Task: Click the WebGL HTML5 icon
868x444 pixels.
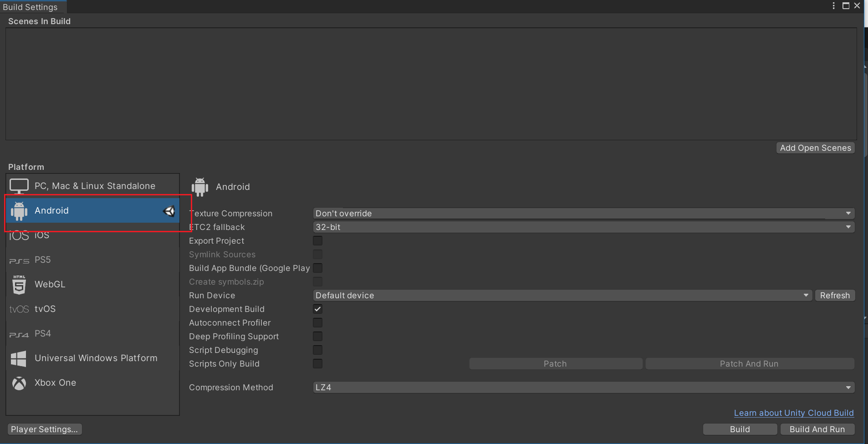Action: [19, 285]
